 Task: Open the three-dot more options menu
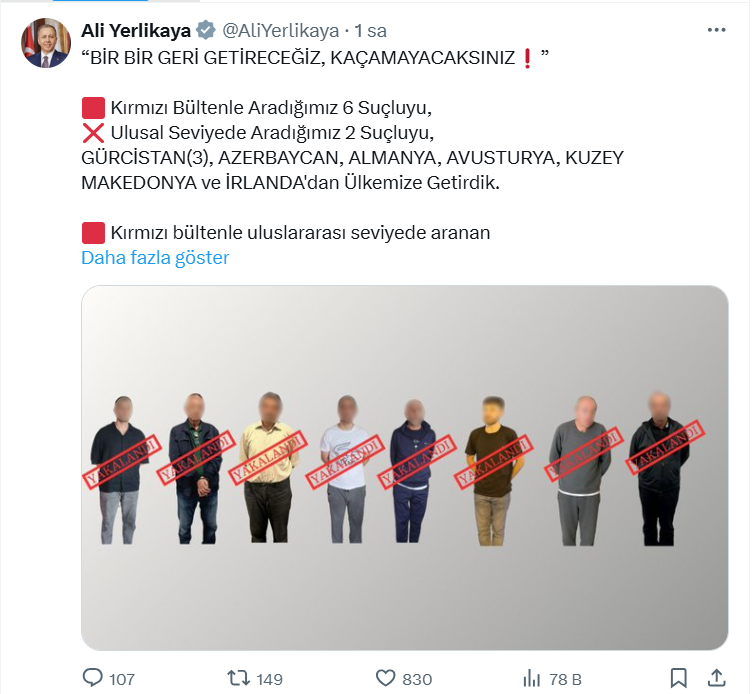[716, 30]
